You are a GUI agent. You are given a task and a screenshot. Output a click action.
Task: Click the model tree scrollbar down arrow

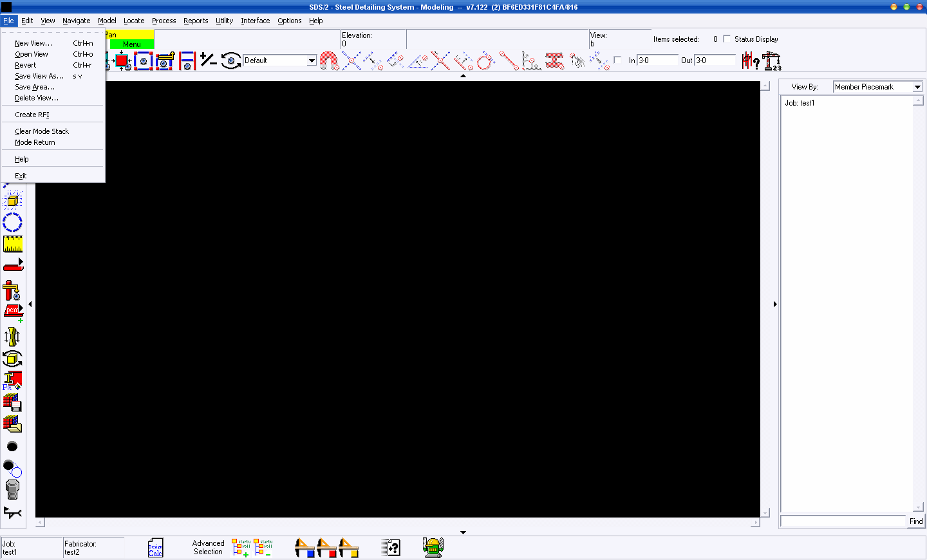coord(919,507)
